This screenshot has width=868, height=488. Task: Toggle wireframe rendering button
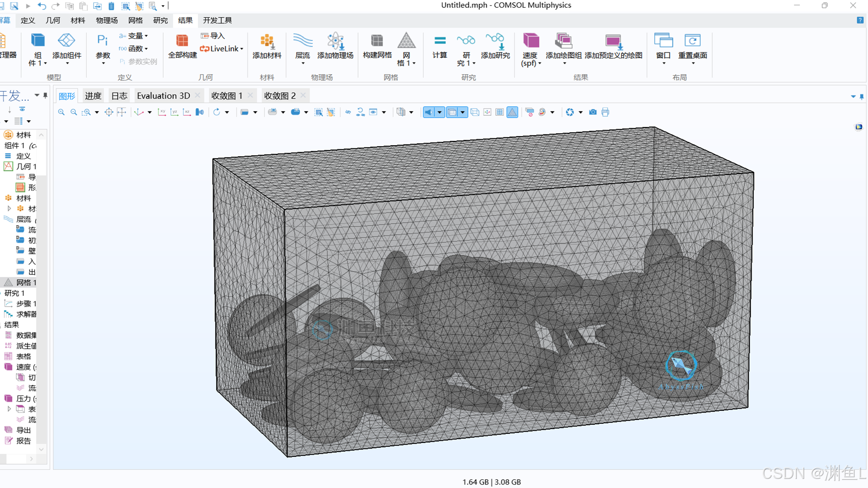coord(475,112)
